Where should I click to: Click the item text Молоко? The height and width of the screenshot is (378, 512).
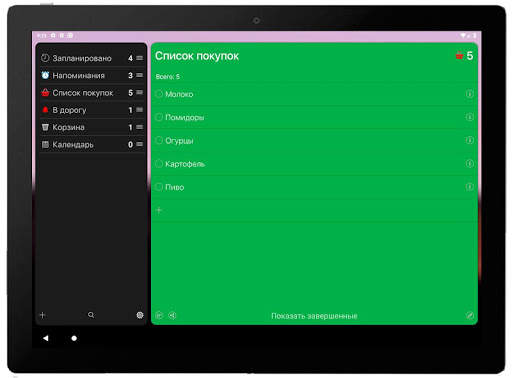click(179, 94)
